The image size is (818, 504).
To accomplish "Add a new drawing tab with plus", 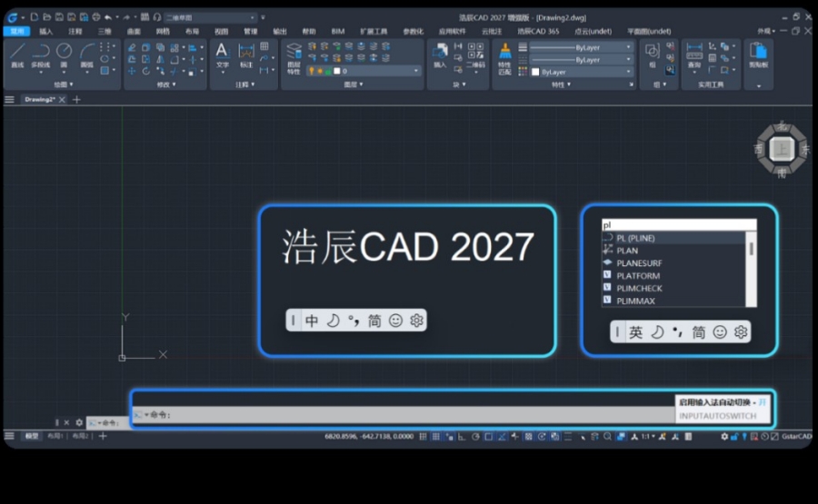I will [76, 100].
